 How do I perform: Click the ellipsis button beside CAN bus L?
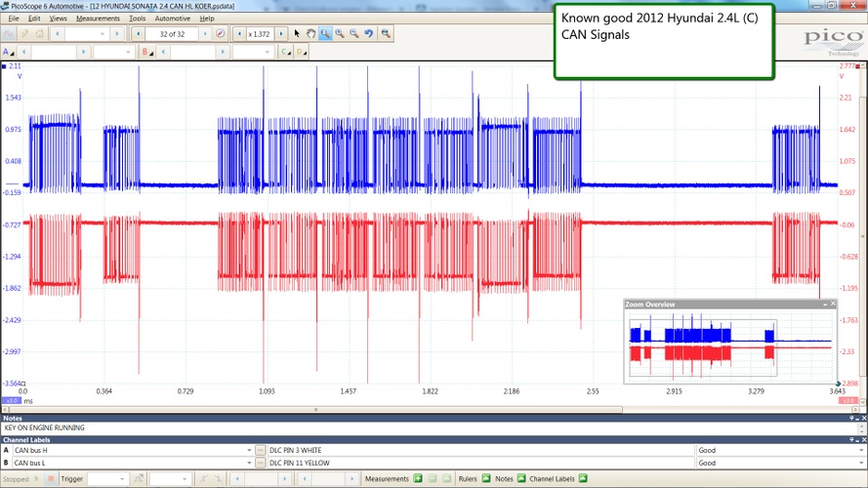[x=260, y=463]
